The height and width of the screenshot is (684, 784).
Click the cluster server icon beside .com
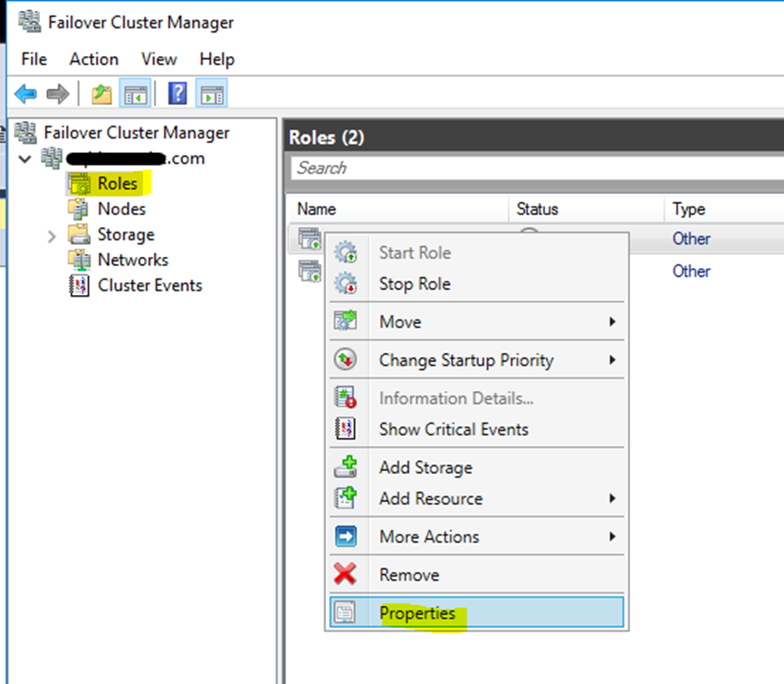52,158
